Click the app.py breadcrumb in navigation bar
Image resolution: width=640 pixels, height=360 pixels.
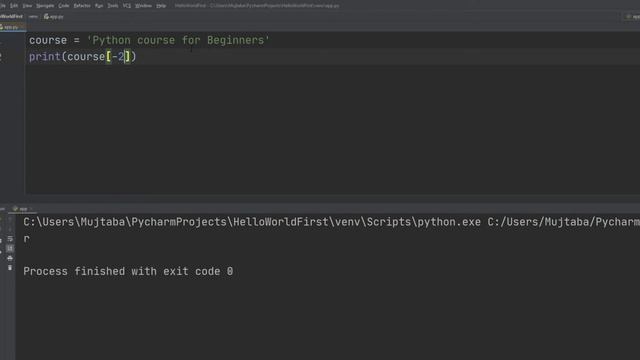tap(54, 17)
